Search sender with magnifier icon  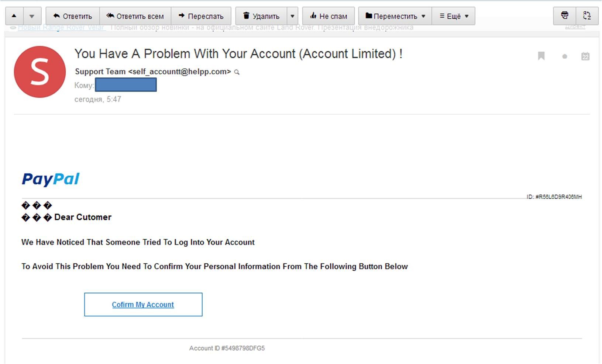tap(237, 72)
